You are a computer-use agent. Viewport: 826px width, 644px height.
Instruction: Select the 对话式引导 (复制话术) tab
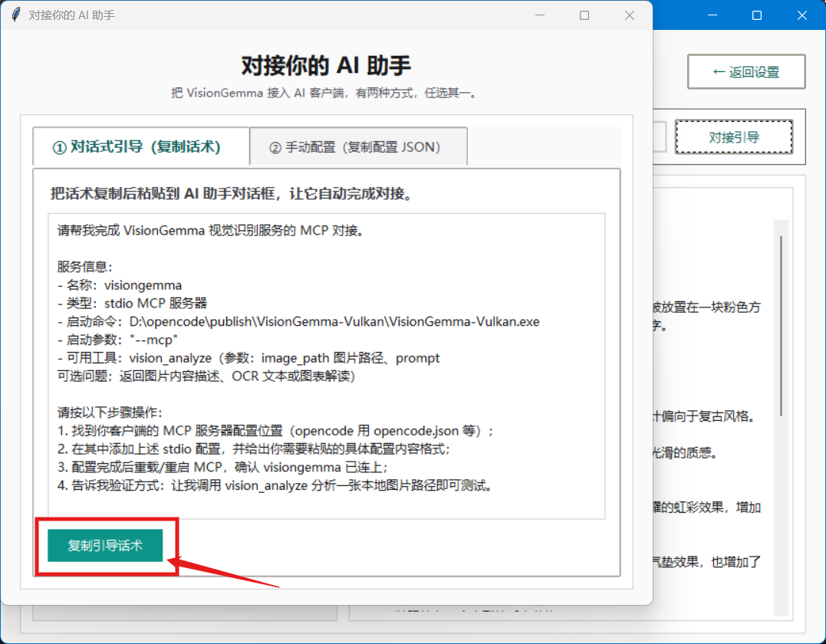(x=140, y=147)
